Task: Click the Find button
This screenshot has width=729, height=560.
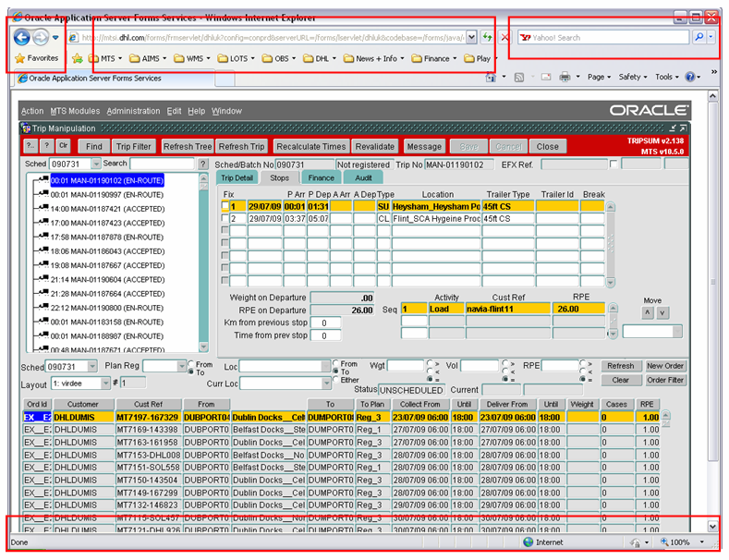Action: 94,147
